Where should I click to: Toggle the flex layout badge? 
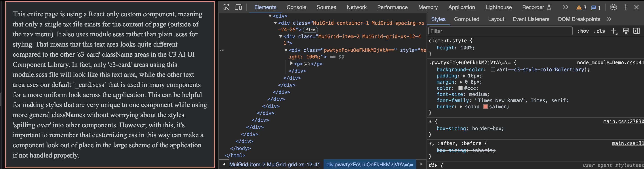point(310,30)
